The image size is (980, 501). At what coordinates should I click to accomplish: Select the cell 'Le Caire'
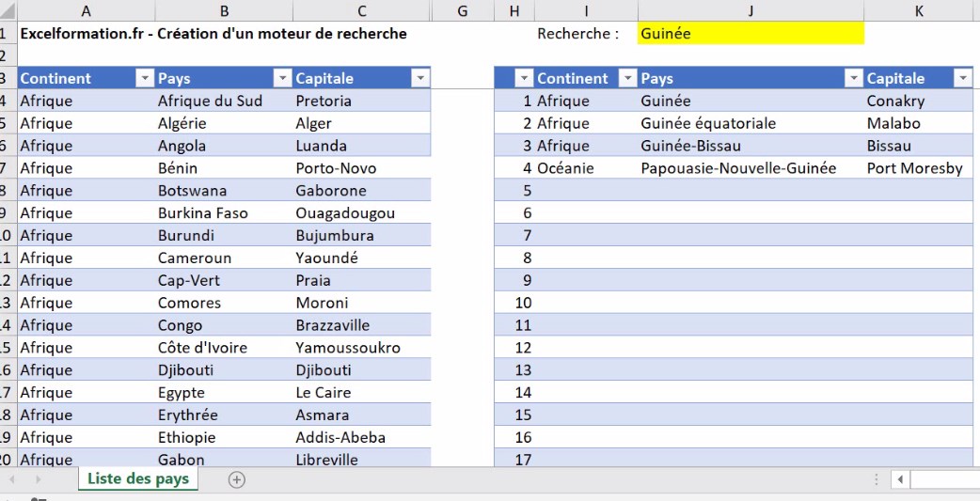[362, 393]
